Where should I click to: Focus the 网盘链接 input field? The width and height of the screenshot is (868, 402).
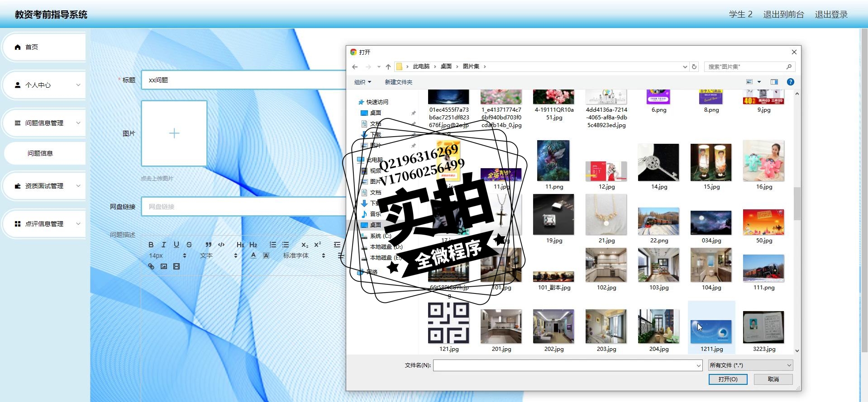(x=244, y=207)
